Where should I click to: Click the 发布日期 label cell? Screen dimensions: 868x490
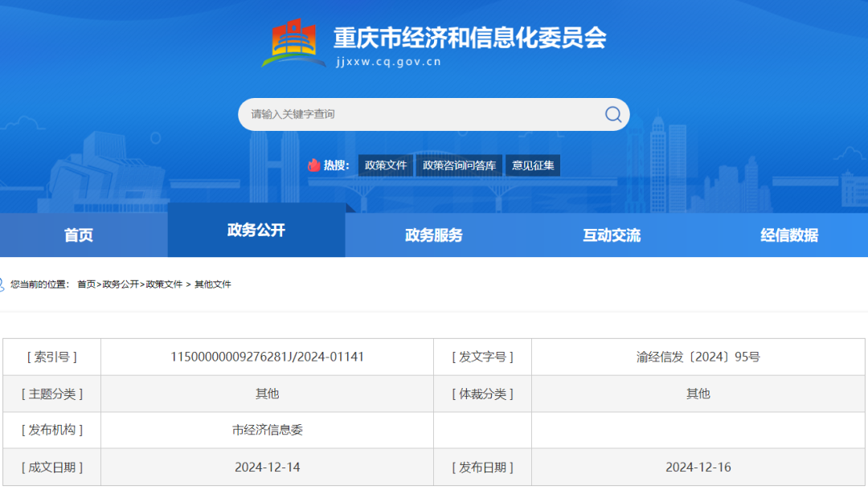click(x=483, y=468)
